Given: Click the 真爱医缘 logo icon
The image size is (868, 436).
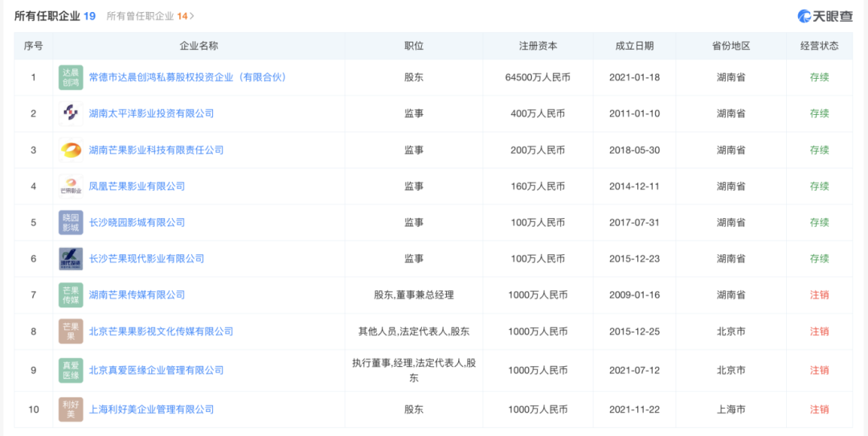Looking at the screenshot, I should pos(71,370).
